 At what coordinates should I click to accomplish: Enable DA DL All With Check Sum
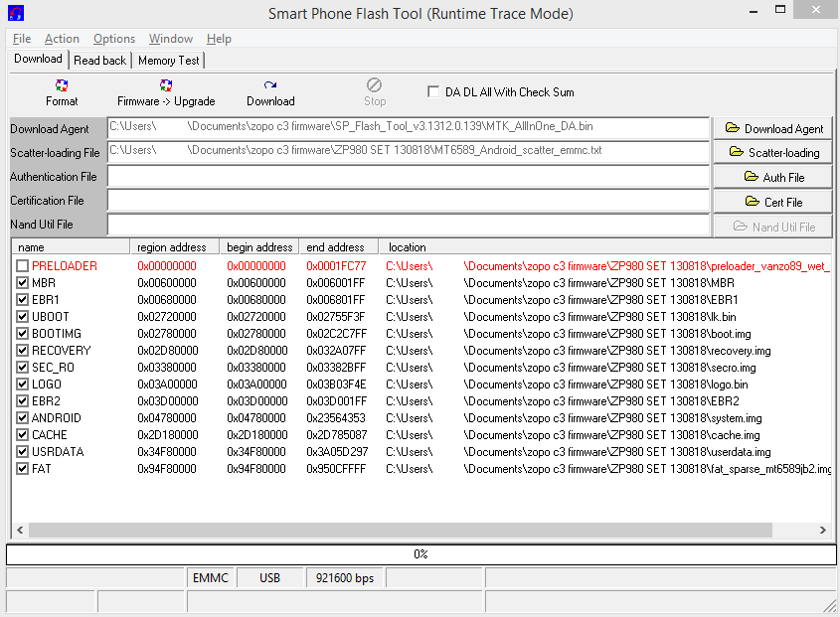(x=433, y=91)
